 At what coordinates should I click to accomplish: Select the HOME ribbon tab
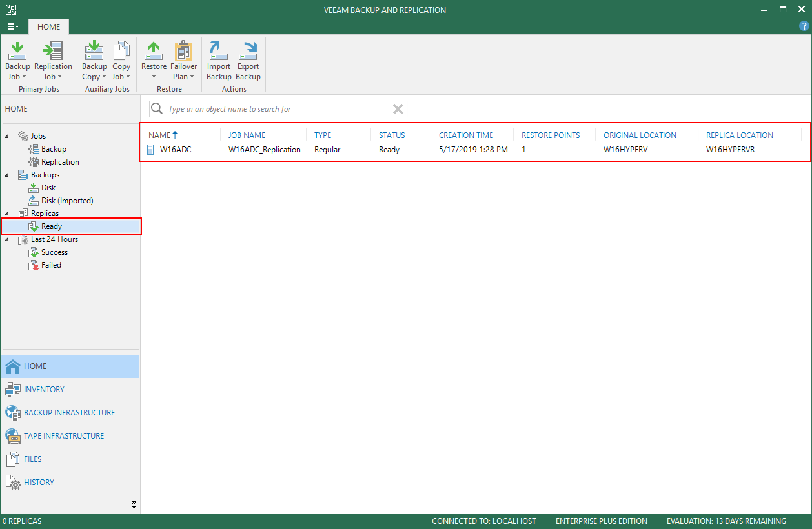48,27
